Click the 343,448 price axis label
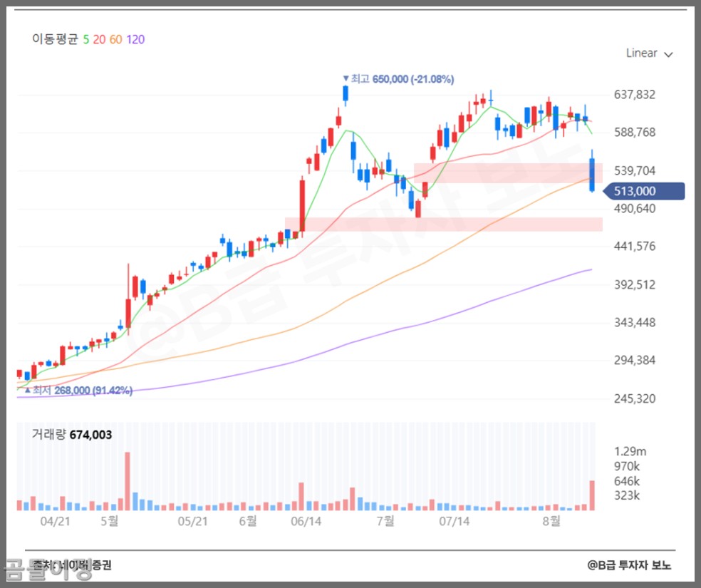Image resolution: width=701 pixels, height=588 pixels. click(x=634, y=322)
